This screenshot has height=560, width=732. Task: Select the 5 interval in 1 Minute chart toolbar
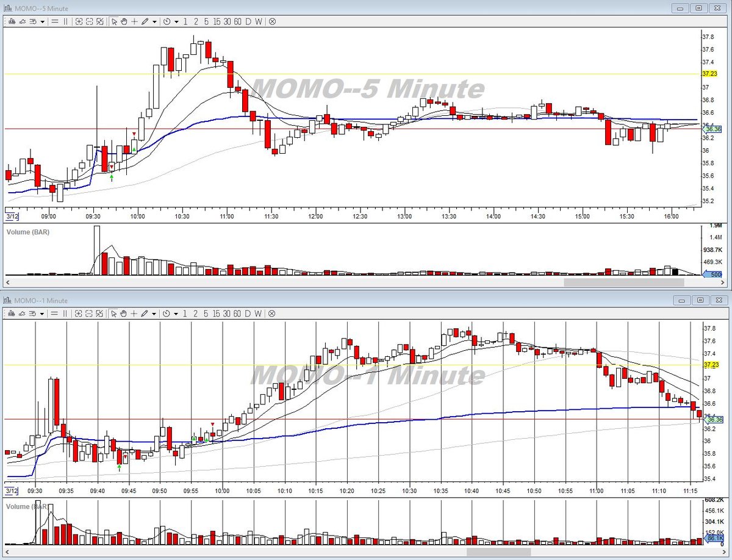206,313
